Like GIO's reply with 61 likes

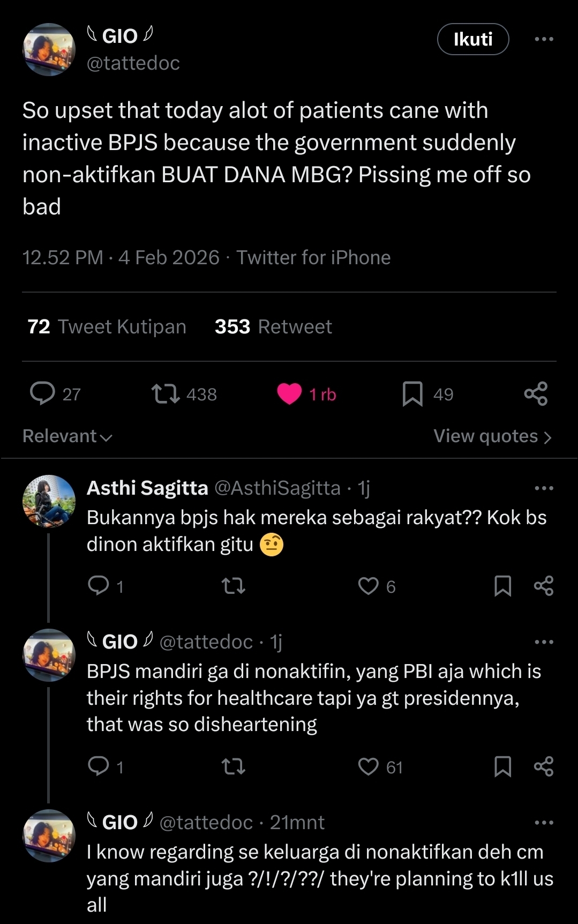pyautogui.click(x=368, y=767)
